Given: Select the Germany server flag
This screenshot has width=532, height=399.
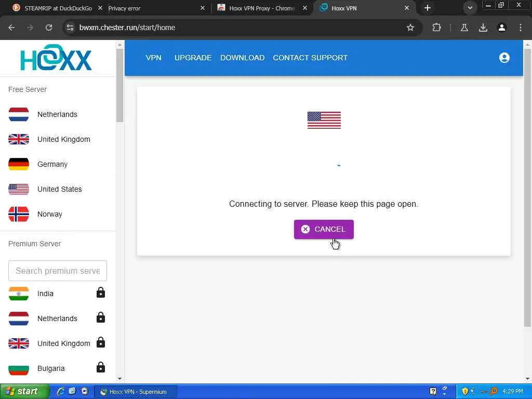Looking at the screenshot, I should coord(19,164).
